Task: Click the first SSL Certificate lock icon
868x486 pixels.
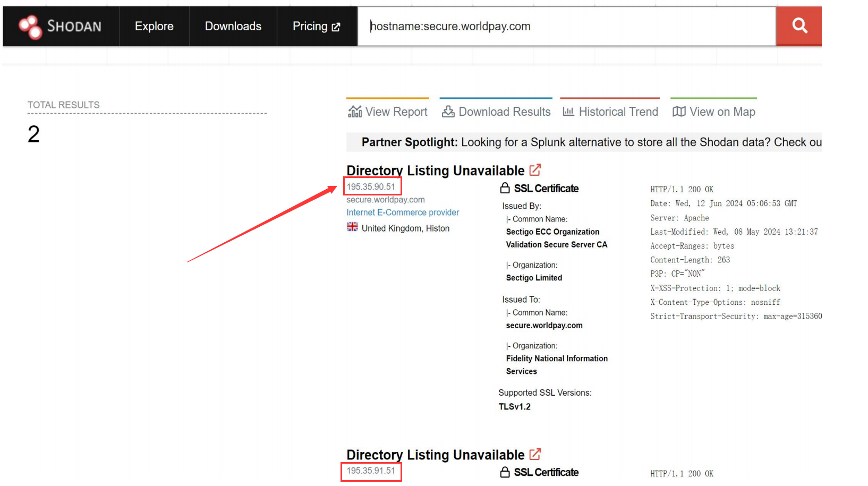Action: (x=505, y=188)
